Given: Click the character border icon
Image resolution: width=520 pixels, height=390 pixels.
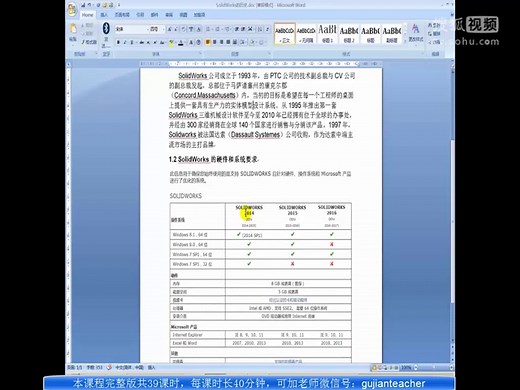Looking at the screenshot, I should [x=198, y=29].
